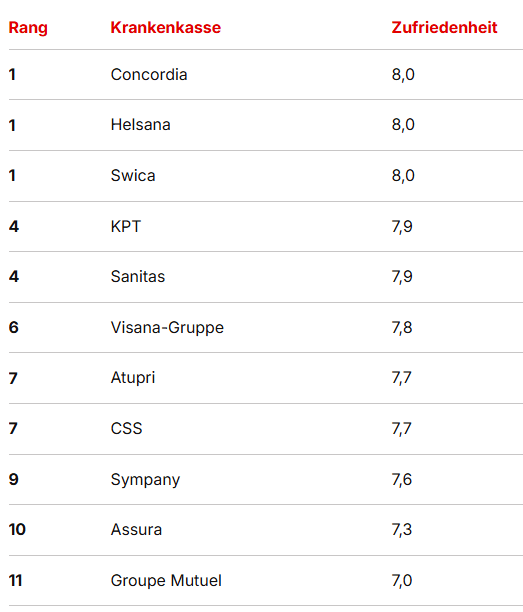The image size is (523, 612).
Task: Select the Sanitas entry
Action: click(x=138, y=277)
